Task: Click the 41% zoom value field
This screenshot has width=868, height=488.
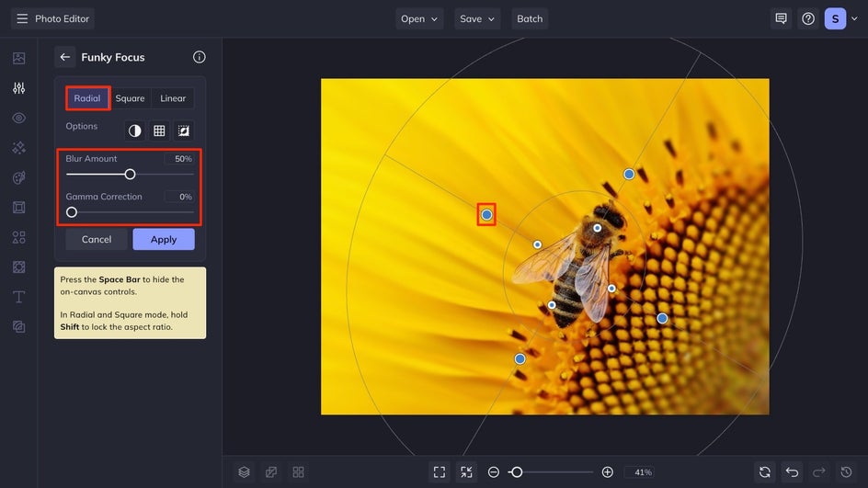Action: [x=639, y=472]
